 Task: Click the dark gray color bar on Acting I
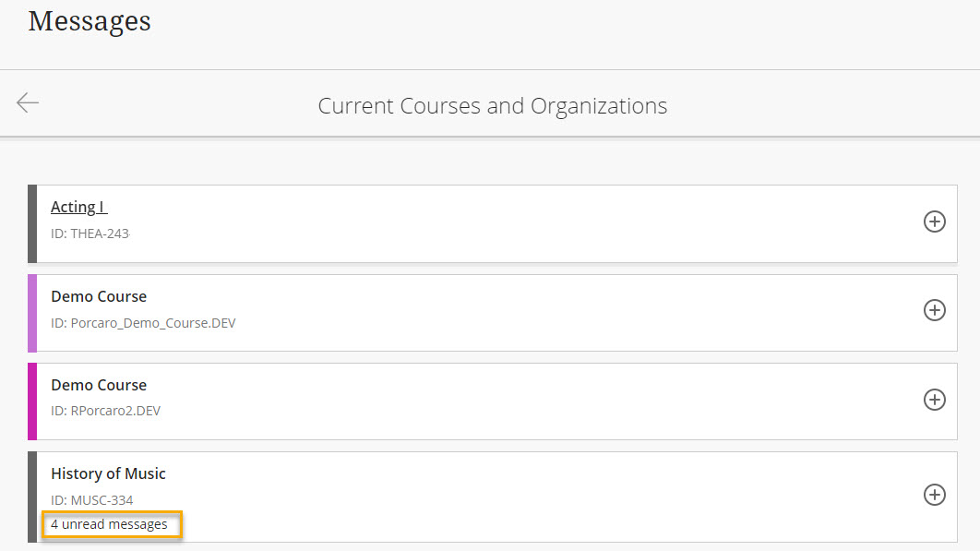[32, 224]
